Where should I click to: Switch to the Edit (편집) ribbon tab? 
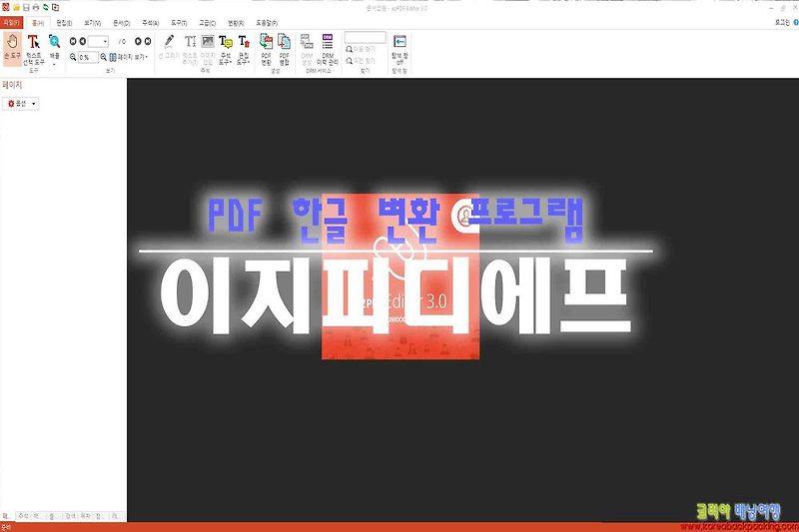[64, 23]
